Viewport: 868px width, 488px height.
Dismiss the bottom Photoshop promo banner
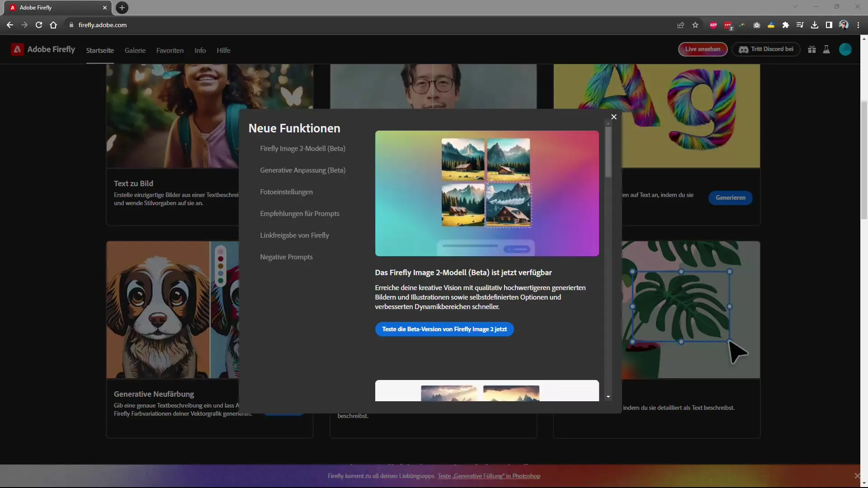tap(857, 476)
